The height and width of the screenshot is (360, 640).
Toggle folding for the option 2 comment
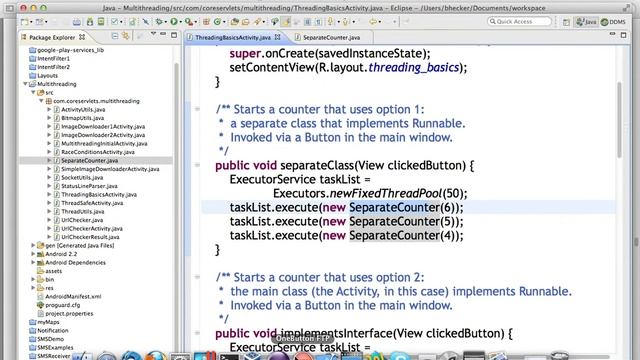(x=198, y=277)
